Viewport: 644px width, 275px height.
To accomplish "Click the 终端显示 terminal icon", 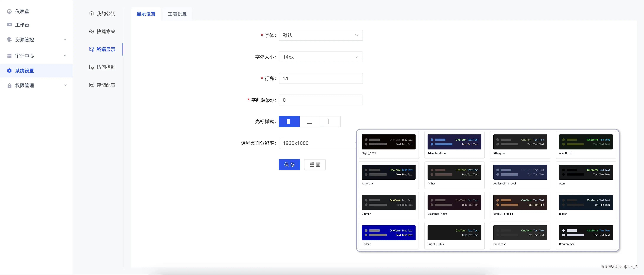I will pos(91,49).
